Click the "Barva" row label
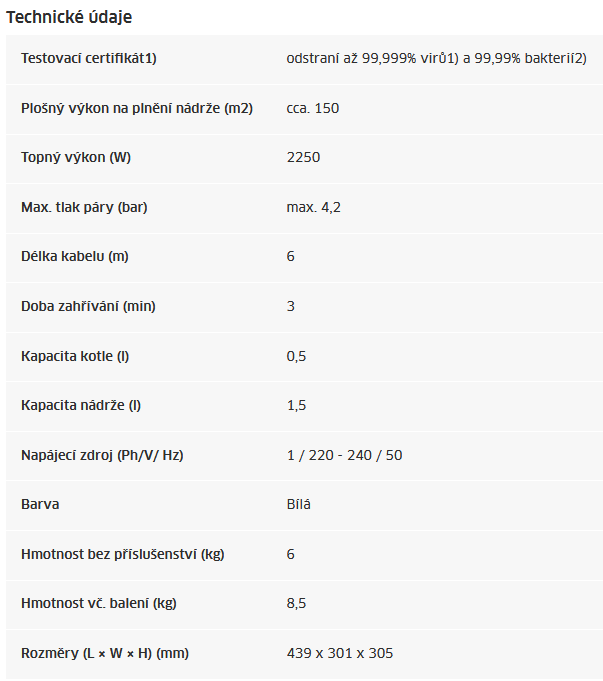The image size is (603, 681). [40, 504]
